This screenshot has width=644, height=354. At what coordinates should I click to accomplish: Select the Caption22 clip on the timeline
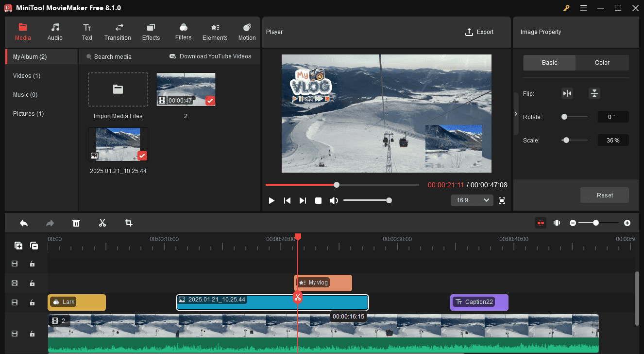pyautogui.click(x=479, y=302)
